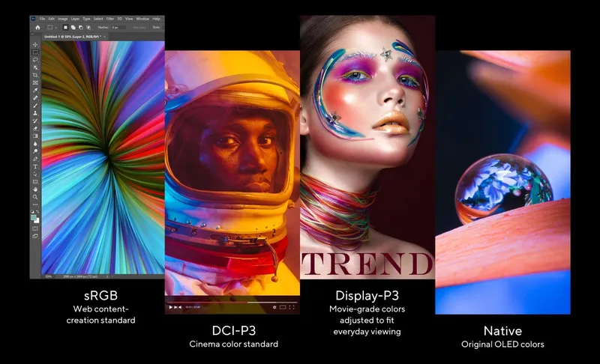The image size is (600, 364).
Task: Select the Rectangular Marquee tool
Action: click(x=35, y=52)
